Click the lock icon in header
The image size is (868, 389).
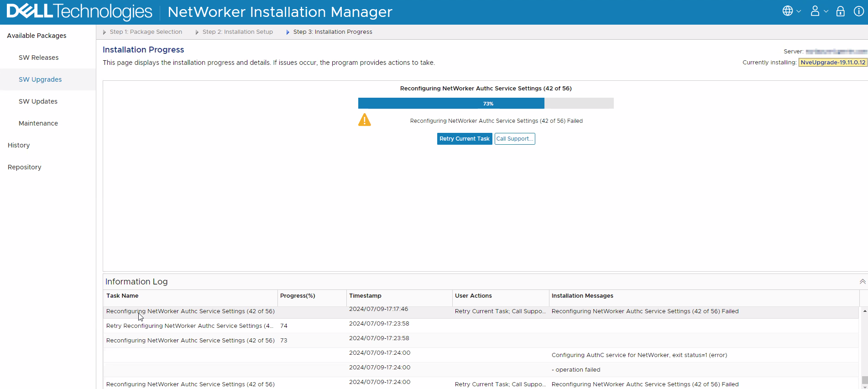[840, 11]
